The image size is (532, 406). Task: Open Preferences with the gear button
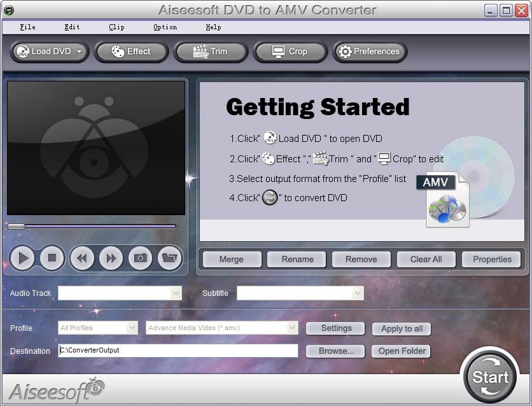click(370, 52)
